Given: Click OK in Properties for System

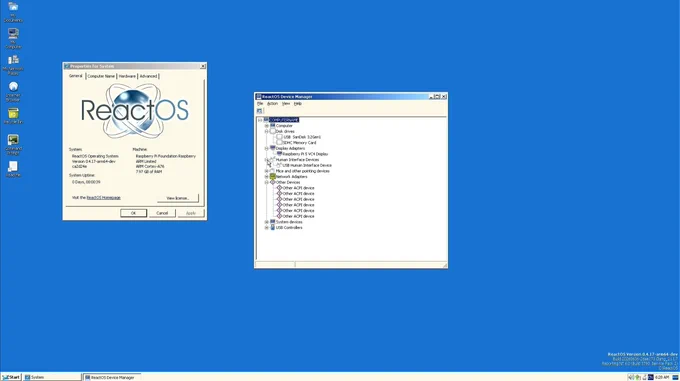Looking at the screenshot, I should point(133,213).
